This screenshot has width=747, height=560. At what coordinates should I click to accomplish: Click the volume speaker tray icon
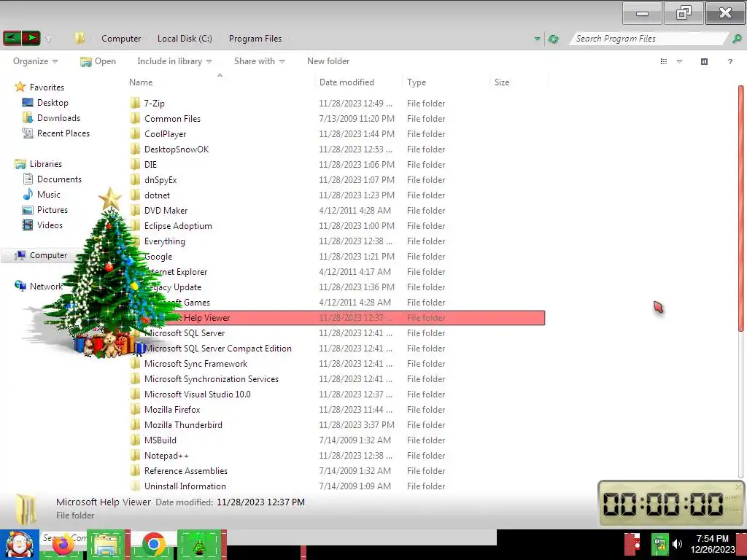click(677, 544)
